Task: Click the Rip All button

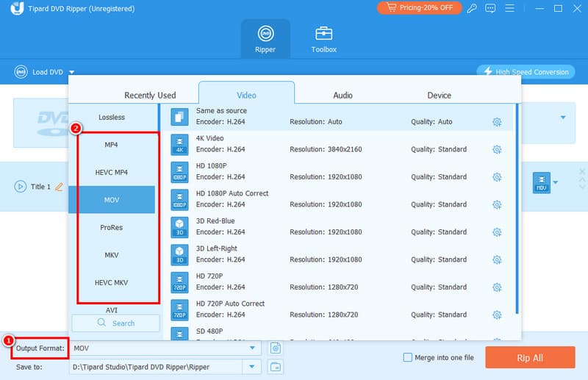Action: tap(530, 357)
